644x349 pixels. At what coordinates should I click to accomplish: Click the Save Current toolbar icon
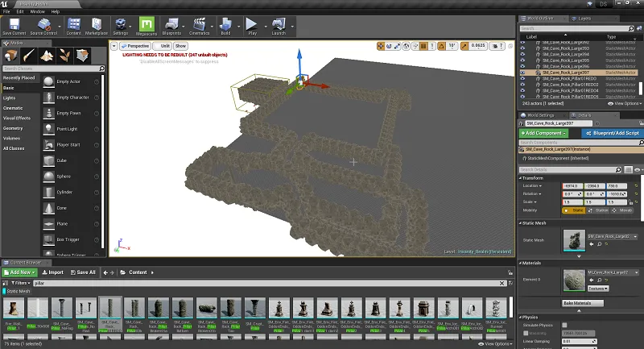click(14, 25)
